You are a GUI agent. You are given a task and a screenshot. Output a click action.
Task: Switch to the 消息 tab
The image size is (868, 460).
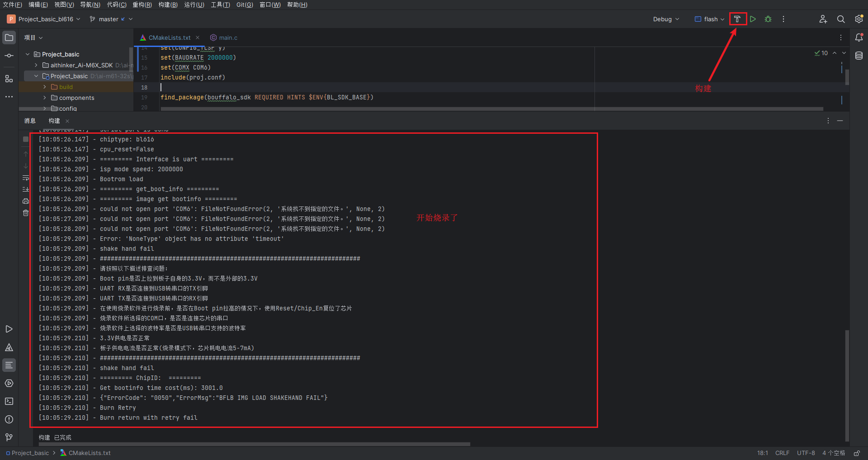pos(30,121)
